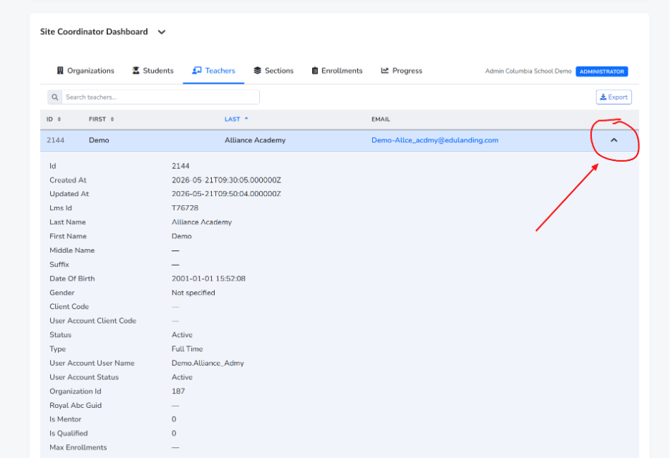Collapse the expanded row 2144 chevron
Screen dimensions: 670x458
(614, 140)
